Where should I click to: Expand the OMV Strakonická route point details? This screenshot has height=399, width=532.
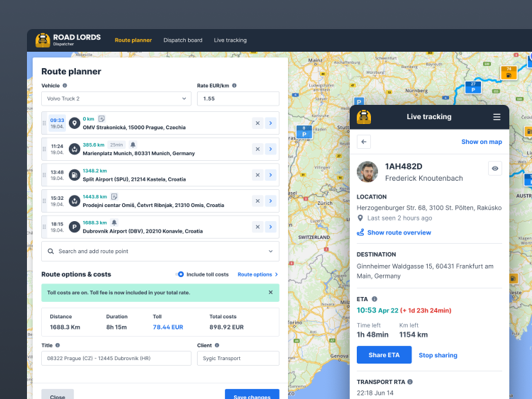pos(270,123)
